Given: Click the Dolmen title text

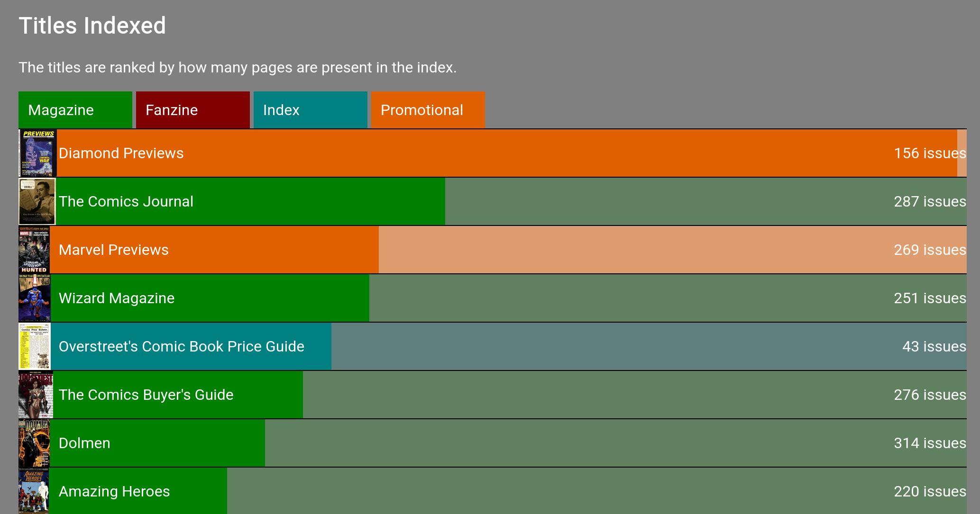Looking at the screenshot, I should (x=84, y=443).
